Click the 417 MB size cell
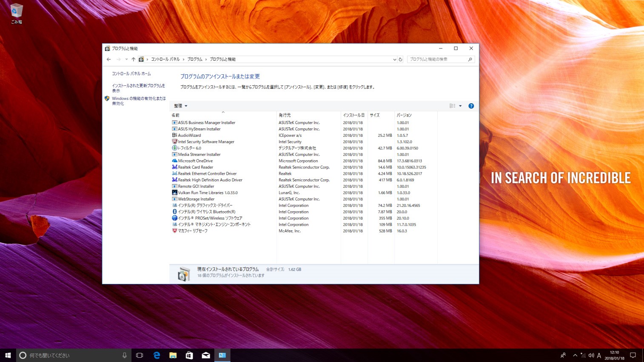This screenshot has width=644, height=362. pyautogui.click(x=385, y=180)
